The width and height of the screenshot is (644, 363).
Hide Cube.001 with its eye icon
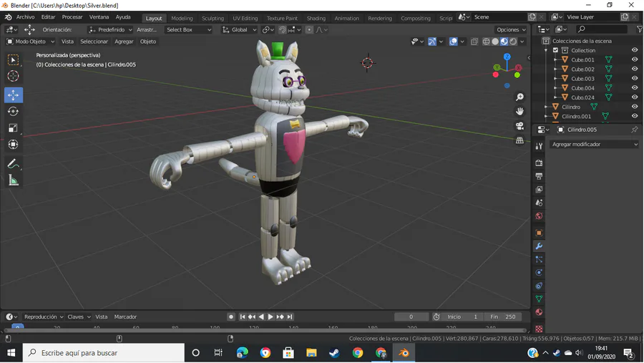(x=635, y=59)
